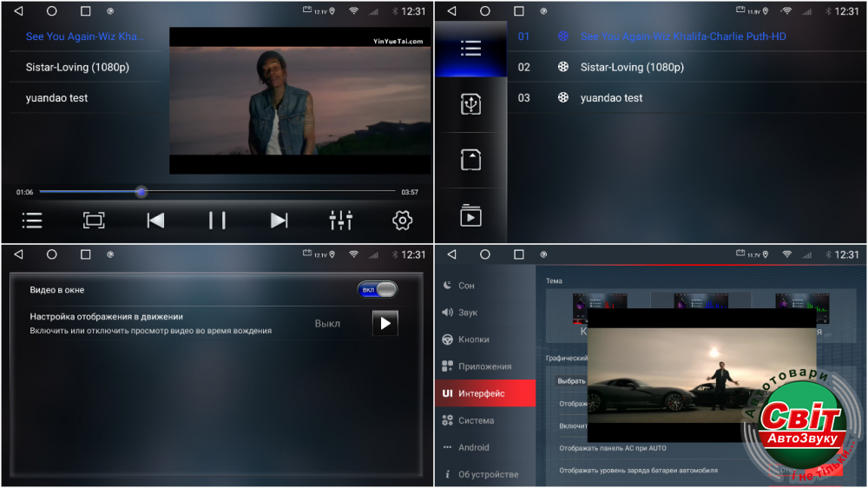Open the Приложения apps settings section
Viewport: 868px width, 488px height.
[x=484, y=366]
